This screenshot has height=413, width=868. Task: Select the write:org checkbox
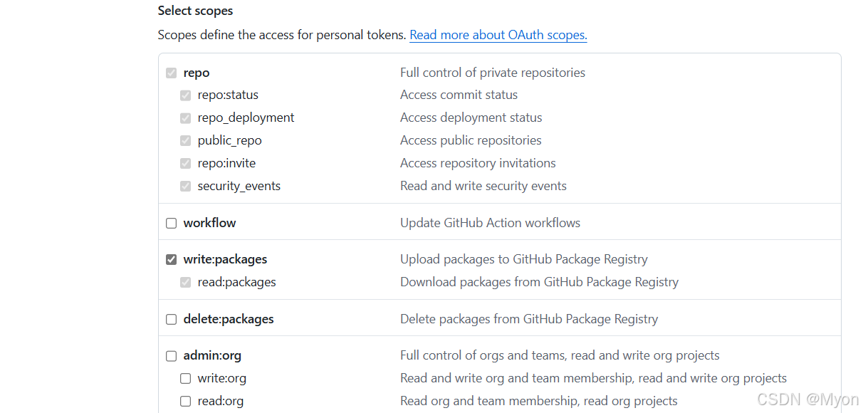[x=185, y=378]
